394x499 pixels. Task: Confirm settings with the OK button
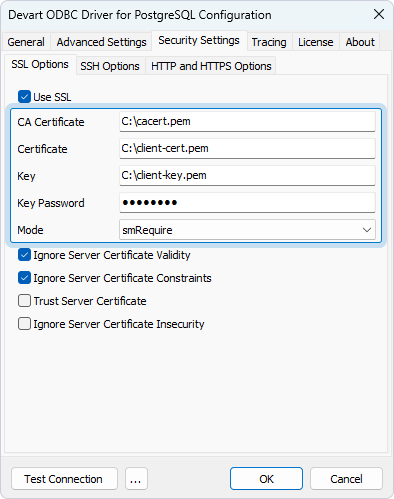coord(266,479)
